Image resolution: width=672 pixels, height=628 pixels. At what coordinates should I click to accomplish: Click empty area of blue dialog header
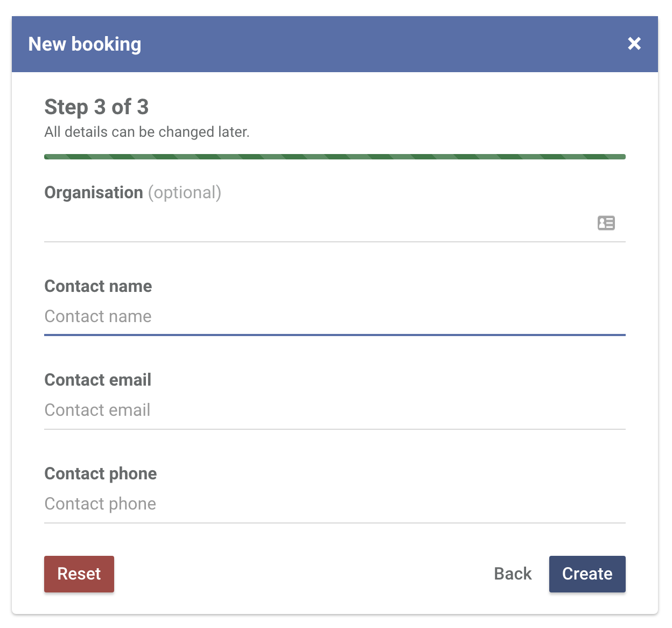[377, 44]
